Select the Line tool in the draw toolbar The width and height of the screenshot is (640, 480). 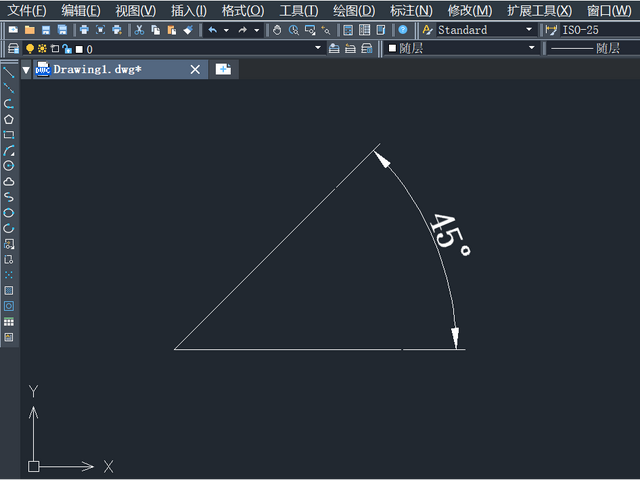click(9, 73)
